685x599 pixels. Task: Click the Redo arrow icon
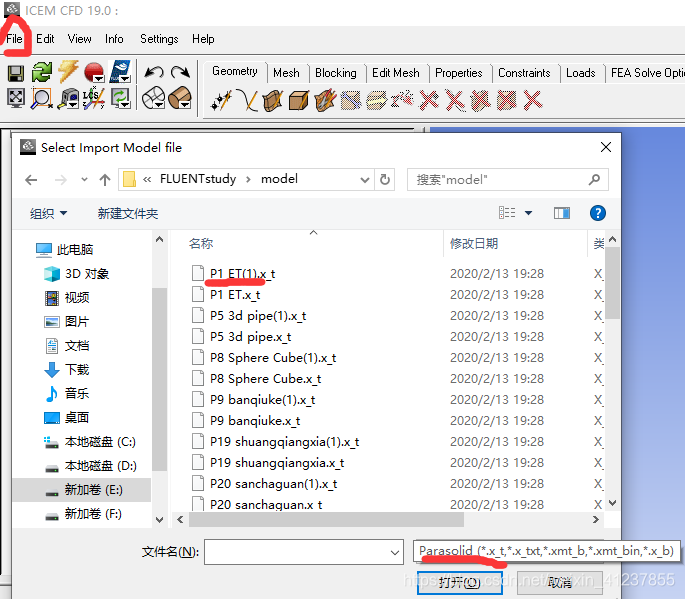[180, 72]
